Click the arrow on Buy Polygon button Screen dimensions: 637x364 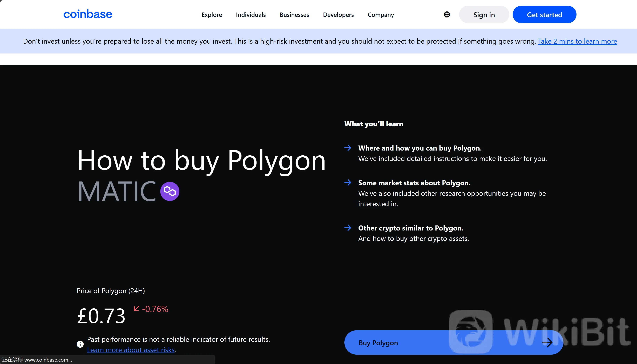(x=547, y=342)
